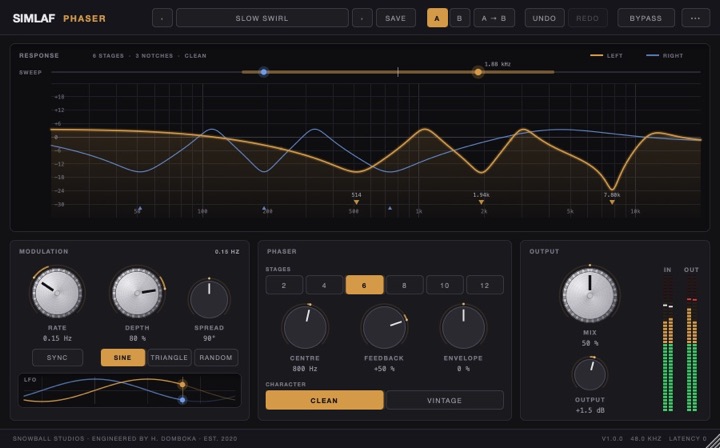Open the SLOW SWIRL preset selector
The height and width of the screenshot is (448, 720).
click(262, 18)
